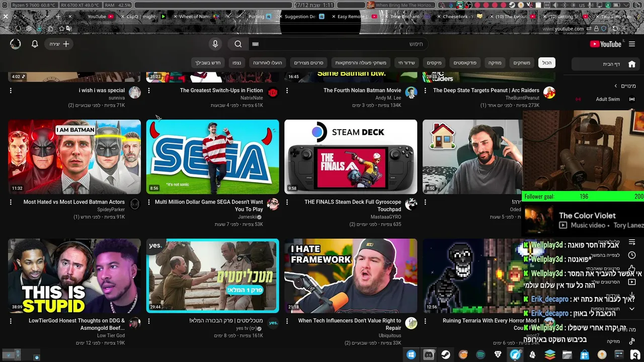Select the סרטים מצוירים filter chip
This screenshot has width=644, height=362.
(308, 63)
